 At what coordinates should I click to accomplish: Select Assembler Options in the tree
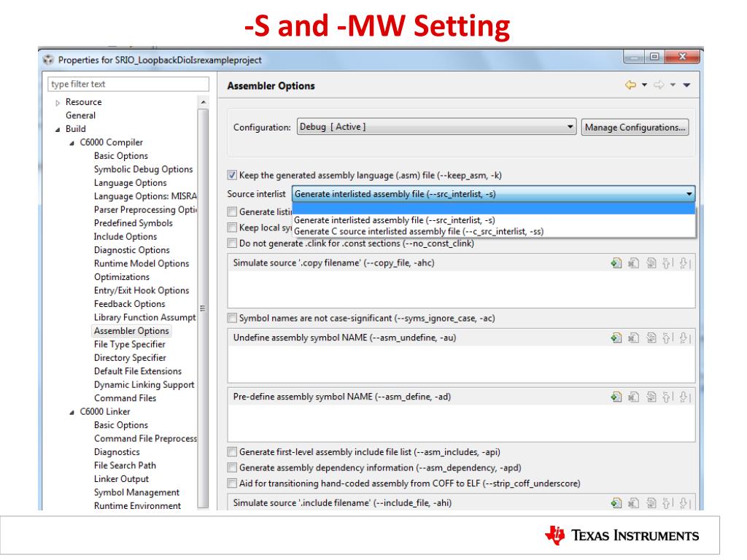131,330
